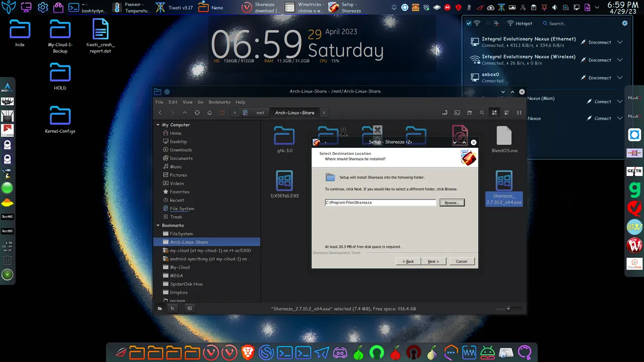644x362 pixels.
Task: Select the BlendOS.ova file
Action: [504, 140]
